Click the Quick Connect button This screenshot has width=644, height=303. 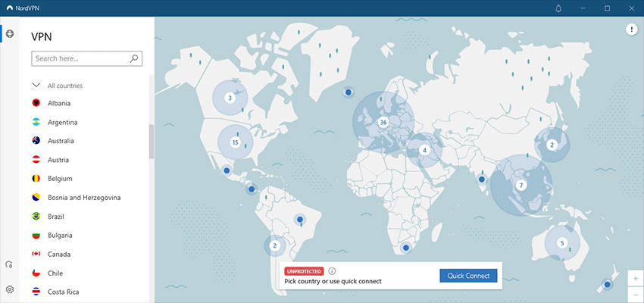[x=468, y=276]
